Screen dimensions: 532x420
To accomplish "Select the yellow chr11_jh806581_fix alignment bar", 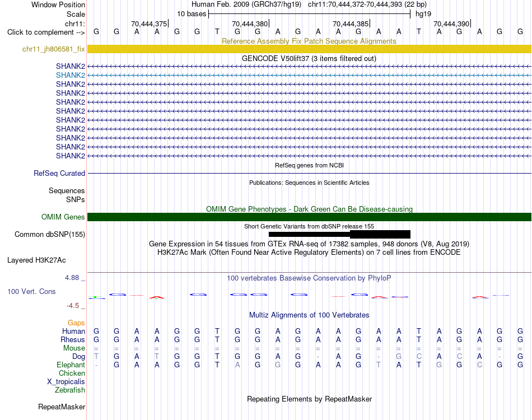I will 309,49.
